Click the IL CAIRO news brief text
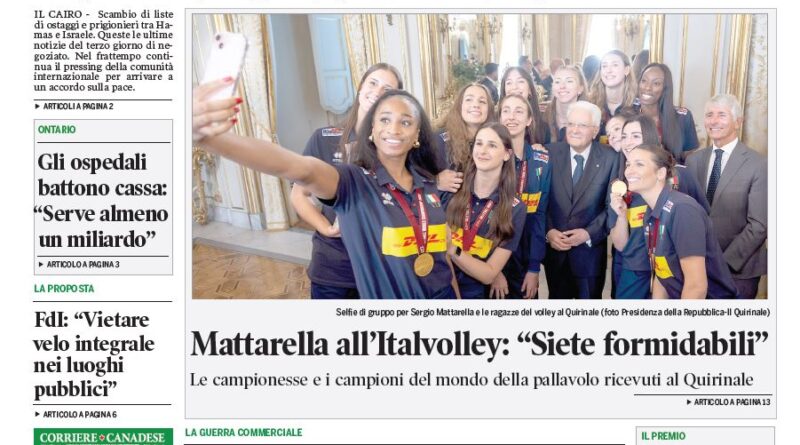The width and height of the screenshot is (800, 445). 104,51
